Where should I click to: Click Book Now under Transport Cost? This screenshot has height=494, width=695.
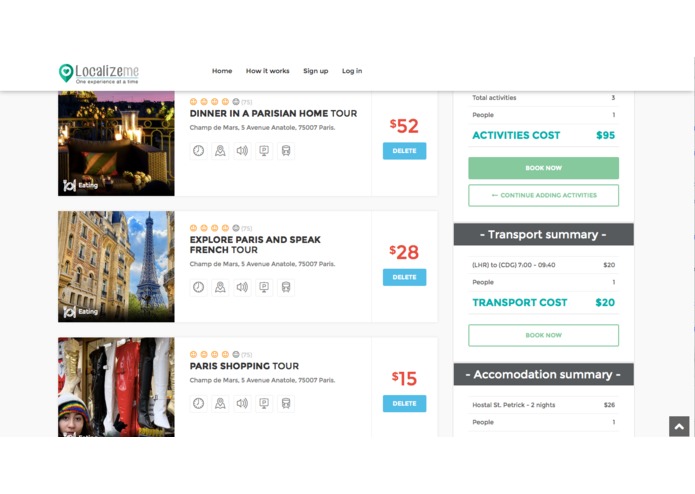(x=543, y=335)
